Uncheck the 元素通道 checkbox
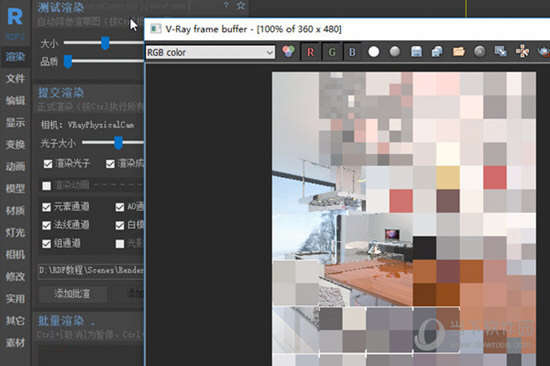 [46, 207]
